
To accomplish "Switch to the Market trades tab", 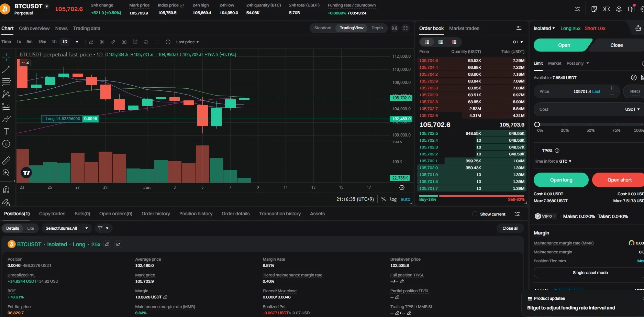I will (x=464, y=28).
